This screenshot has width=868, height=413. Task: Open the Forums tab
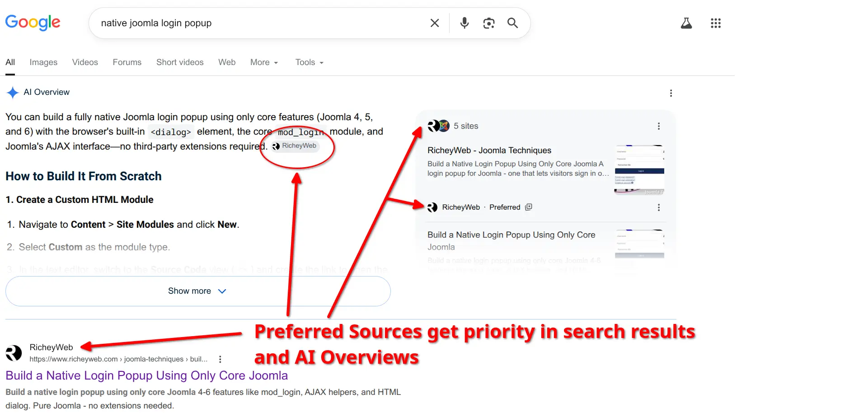pyautogui.click(x=127, y=62)
